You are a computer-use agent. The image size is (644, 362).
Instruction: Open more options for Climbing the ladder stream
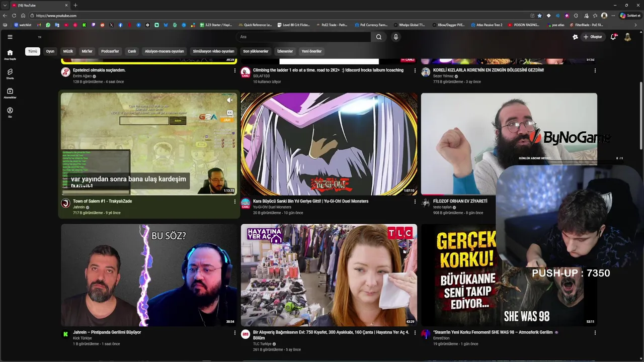click(x=415, y=71)
